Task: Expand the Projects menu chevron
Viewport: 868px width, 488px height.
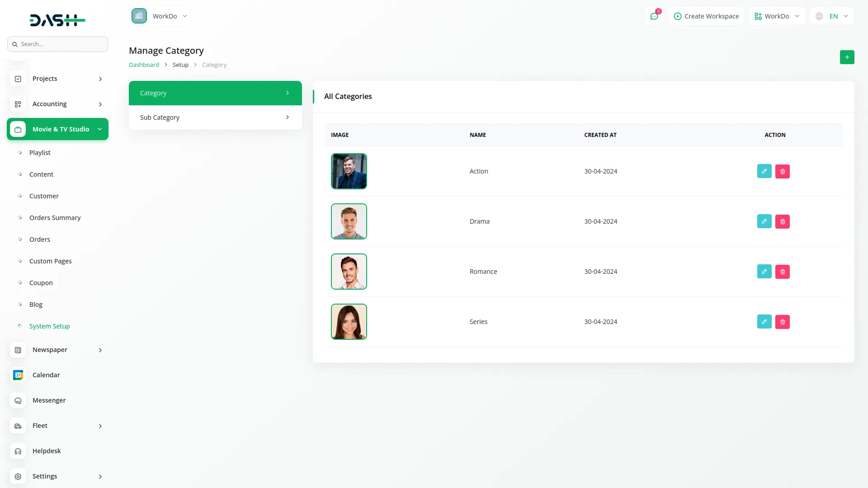Action: pos(100,79)
